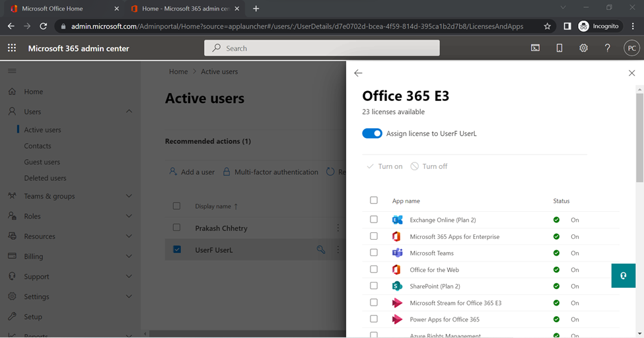Collapse navigation with hamburger icon
644x338 pixels.
(x=13, y=71)
